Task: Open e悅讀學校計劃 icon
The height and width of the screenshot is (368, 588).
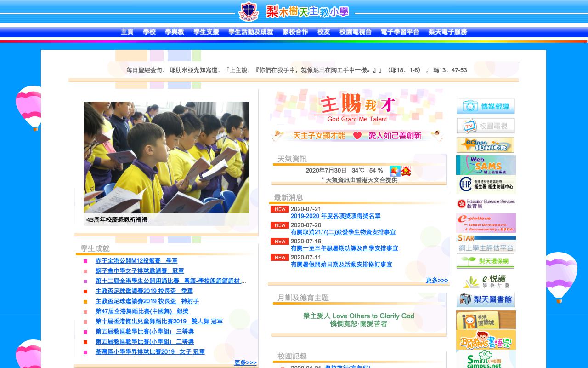Action: coord(486,282)
